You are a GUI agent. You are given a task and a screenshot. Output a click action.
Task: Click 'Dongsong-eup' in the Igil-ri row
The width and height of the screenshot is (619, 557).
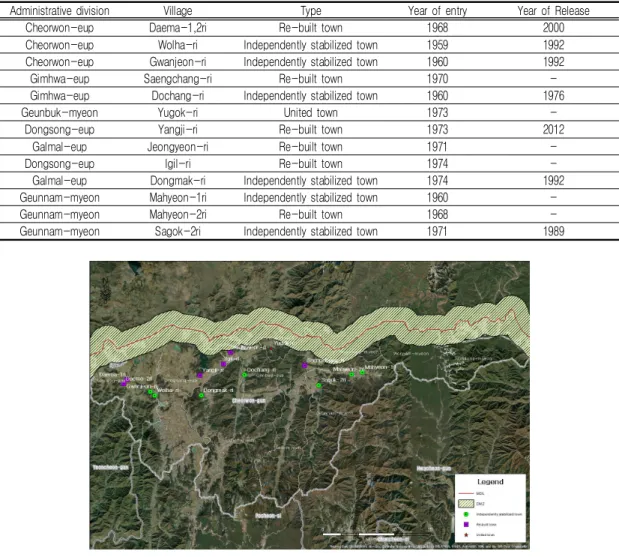(60, 164)
